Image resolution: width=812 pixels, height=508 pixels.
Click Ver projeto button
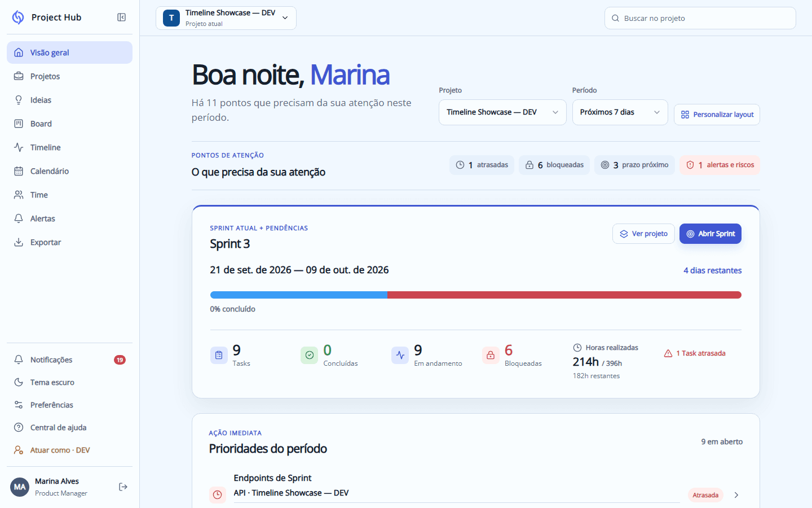coord(643,234)
